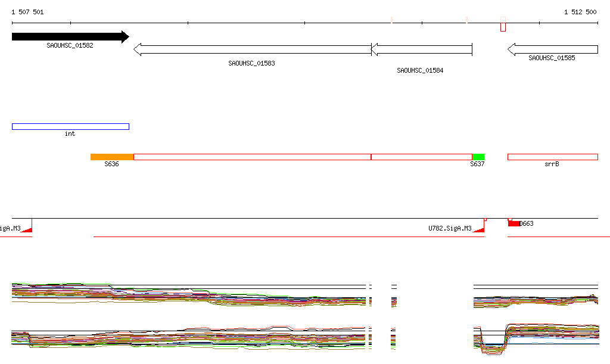Select the black SAOUHSC_01582 gene arrow
Image resolution: width=610 pixels, height=364 pixels.
coord(70,37)
